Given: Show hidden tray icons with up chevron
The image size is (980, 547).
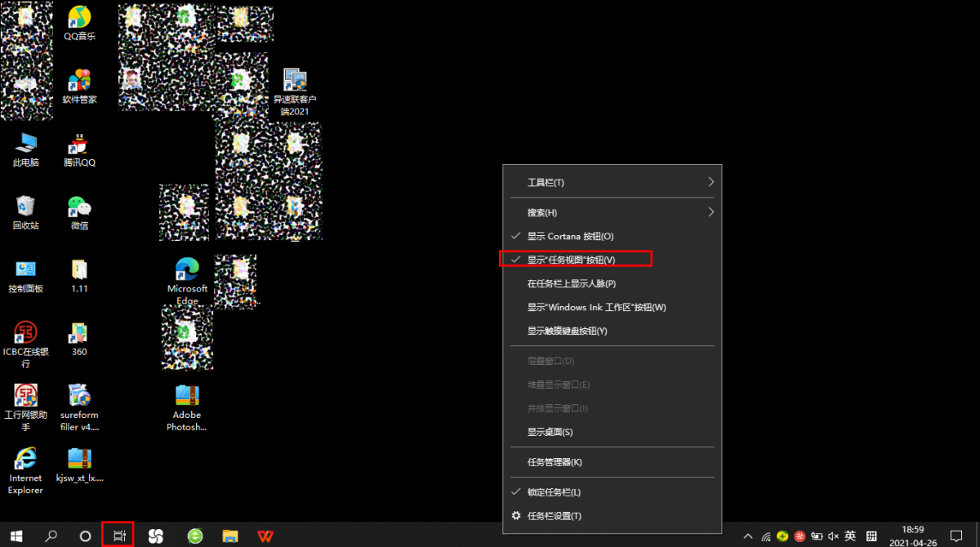Looking at the screenshot, I should [x=747, y=536].
